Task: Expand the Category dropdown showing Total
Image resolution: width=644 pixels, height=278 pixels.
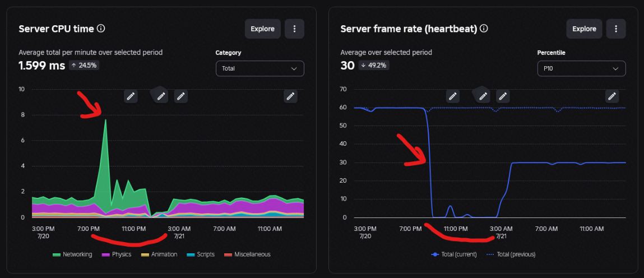Action: point(260,68)
